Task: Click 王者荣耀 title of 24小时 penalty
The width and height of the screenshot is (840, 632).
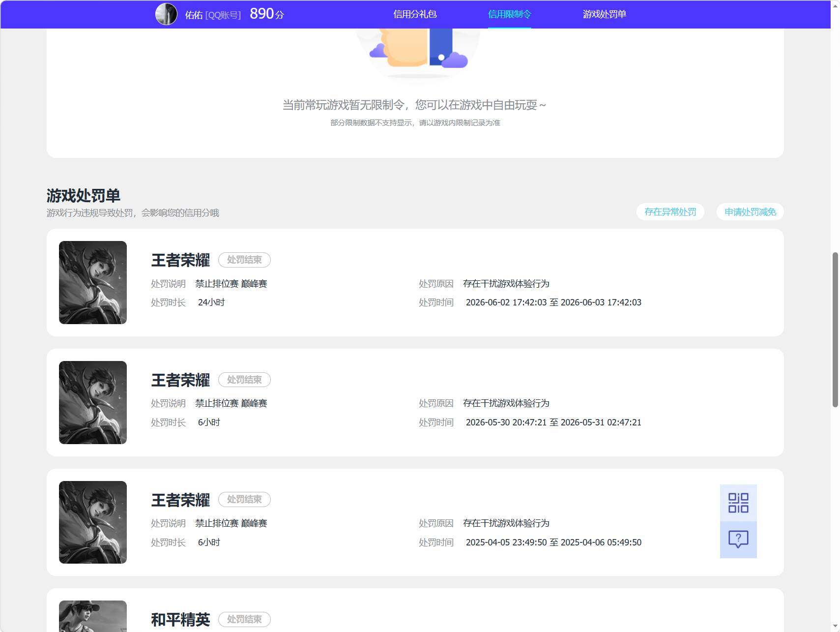Action: pos(180,260)
